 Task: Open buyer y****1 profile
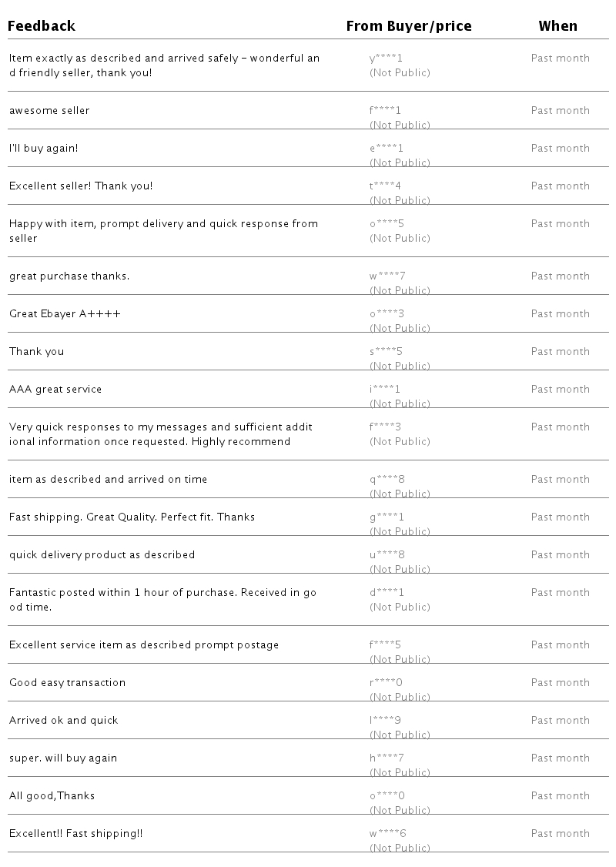click(386, 59)
